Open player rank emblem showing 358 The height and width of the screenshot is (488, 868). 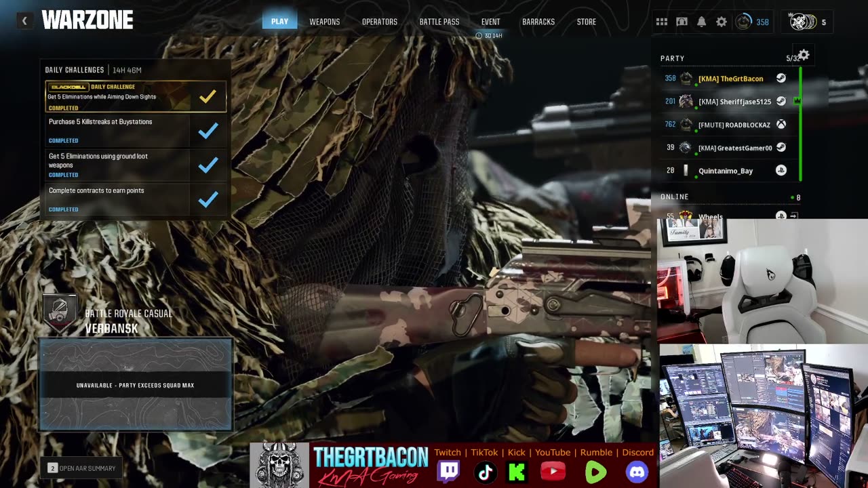click(x=744, y=22)
